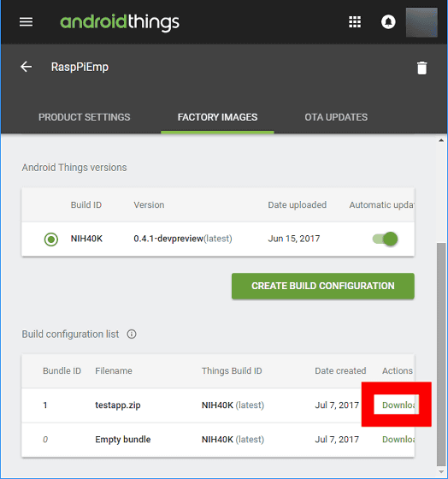448x479 pixels.
Task: Click the vertical scrollbar thumb
Action: click(x=441, y=354)
